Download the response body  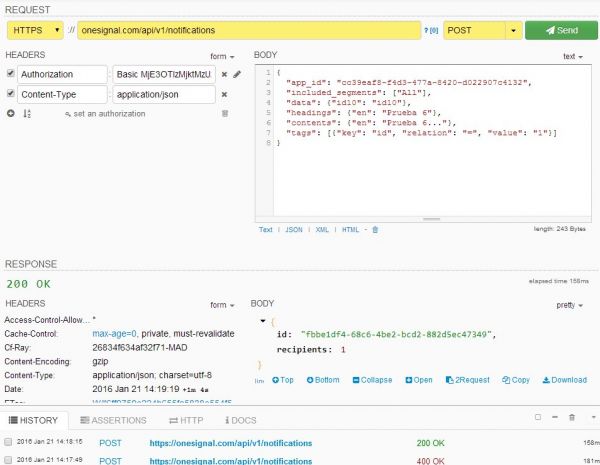point(565,380)
